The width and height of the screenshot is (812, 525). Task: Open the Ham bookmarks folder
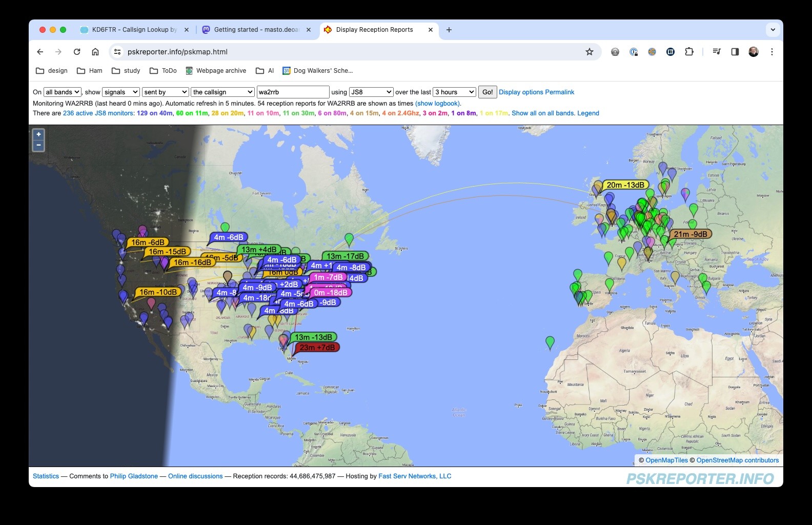tap(90, 71)
